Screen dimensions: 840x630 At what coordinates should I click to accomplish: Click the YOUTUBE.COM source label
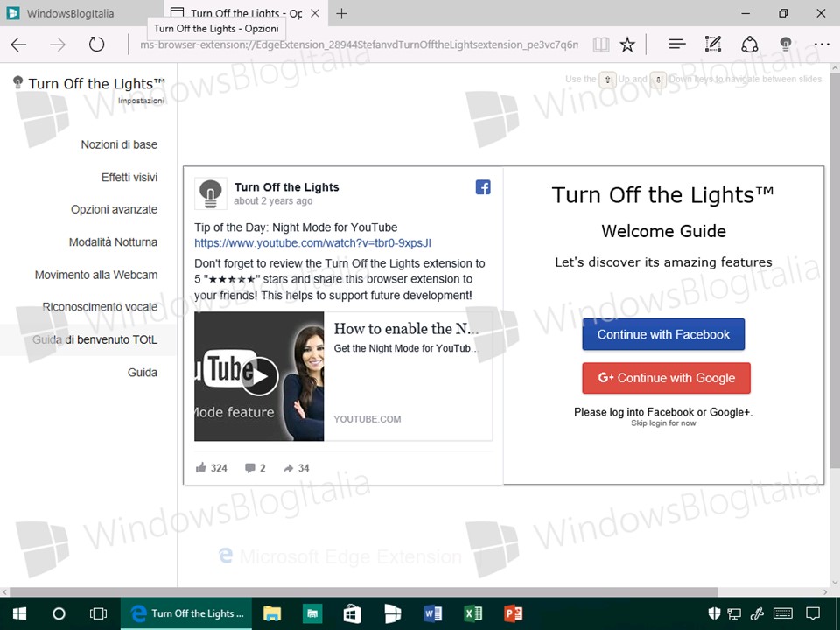pos(367,419)
